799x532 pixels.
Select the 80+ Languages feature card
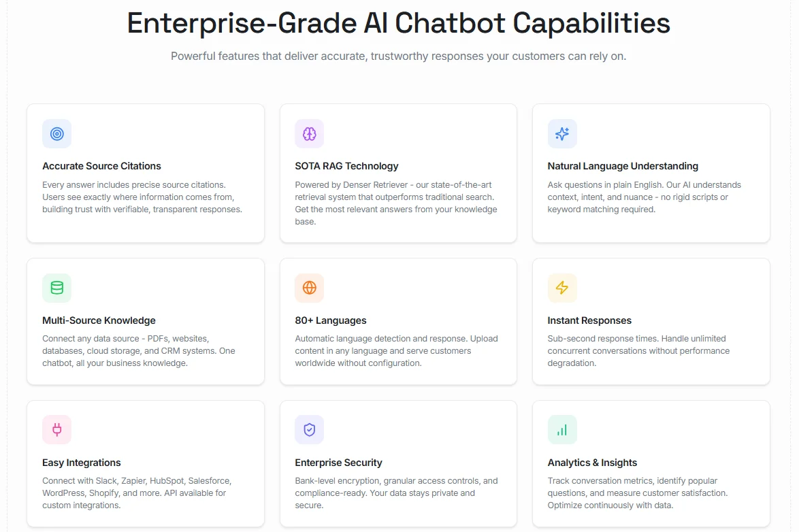pos(398,321)
